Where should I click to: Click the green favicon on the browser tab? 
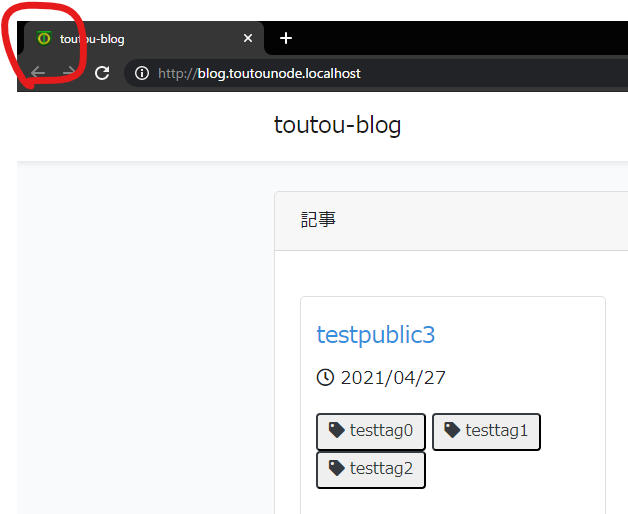point(43,39)
